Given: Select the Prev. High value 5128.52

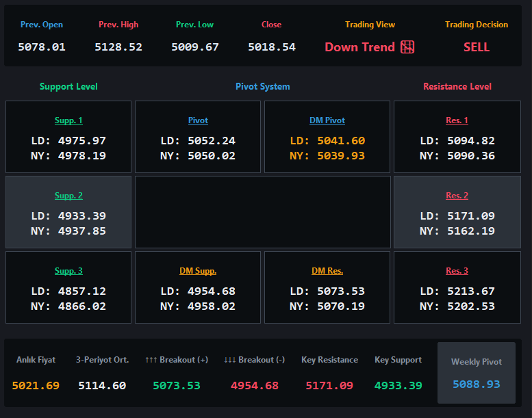Looking at the screenshot, I should tap(118, 47).
